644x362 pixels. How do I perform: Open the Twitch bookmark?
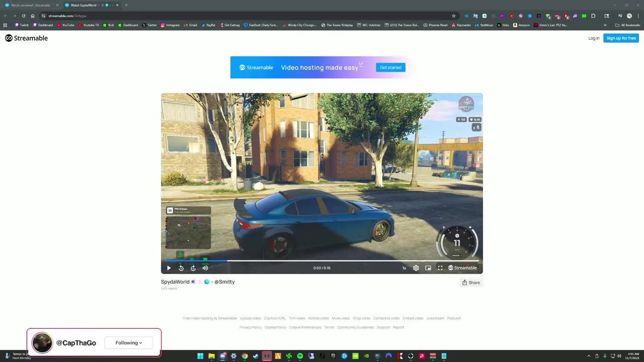22,25
